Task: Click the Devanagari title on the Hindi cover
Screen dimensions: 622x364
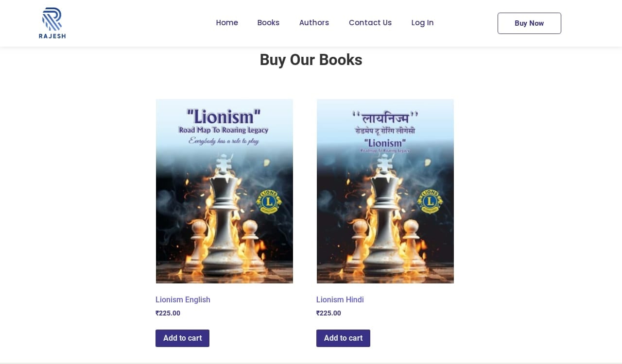Action: [x=385, y=117]
